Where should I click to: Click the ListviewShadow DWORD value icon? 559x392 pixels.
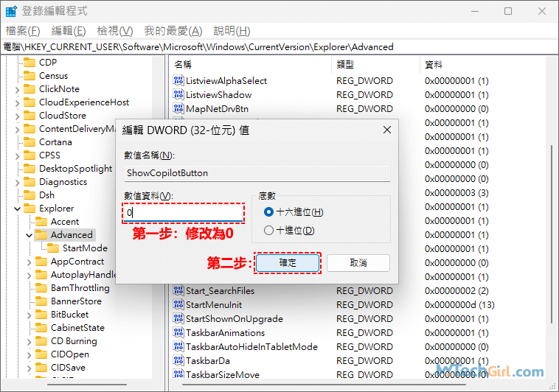[178, 94]
